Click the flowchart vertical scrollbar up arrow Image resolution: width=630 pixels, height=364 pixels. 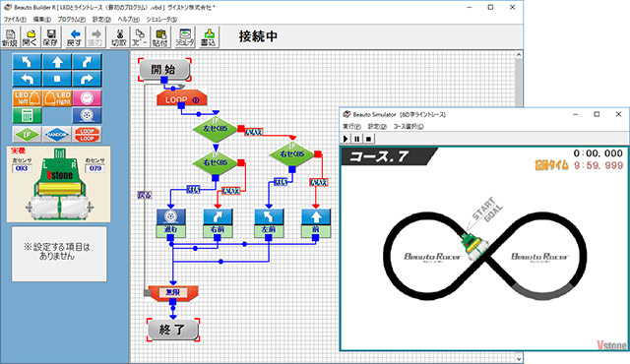pos(519,55)
